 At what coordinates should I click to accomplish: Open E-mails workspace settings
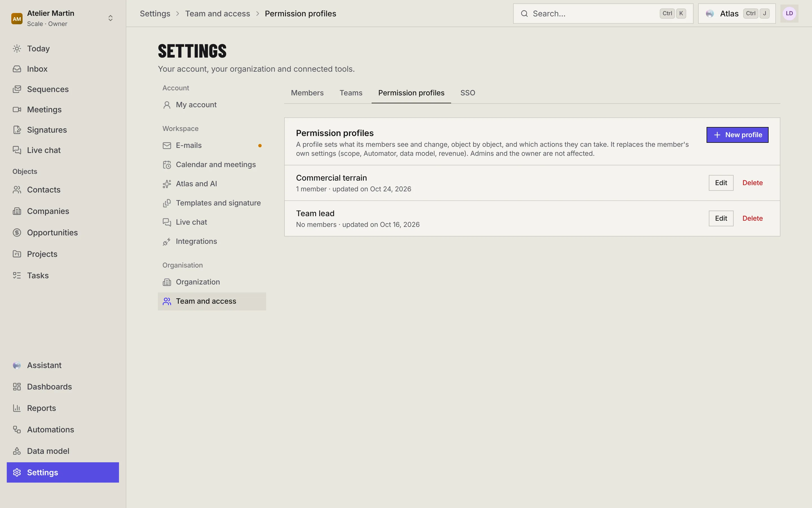tap(212, 145)
